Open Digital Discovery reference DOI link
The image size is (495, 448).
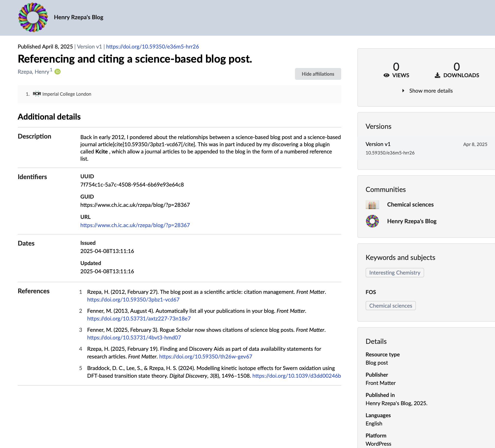pos(296,376)
